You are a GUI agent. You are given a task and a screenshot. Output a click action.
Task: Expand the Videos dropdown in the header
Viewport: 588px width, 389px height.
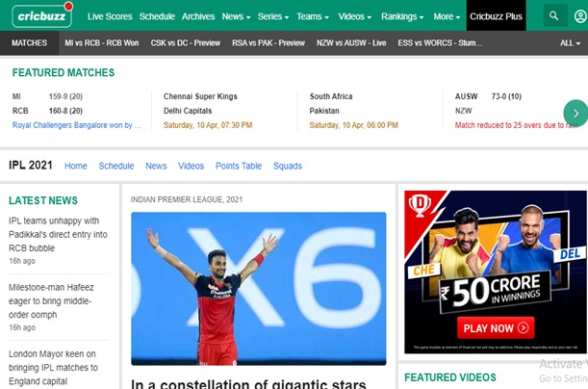tap(355, 16)
